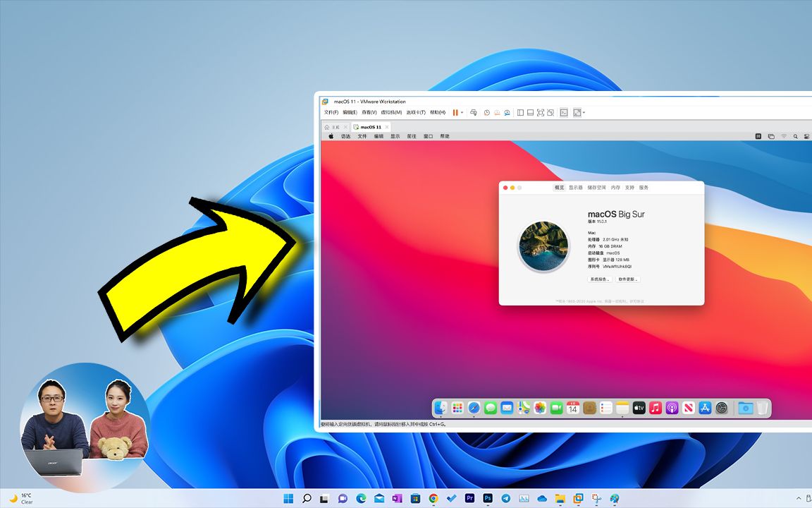
Task: Open the 前往 menu in macOS menu bar
Action: [411, 136]
